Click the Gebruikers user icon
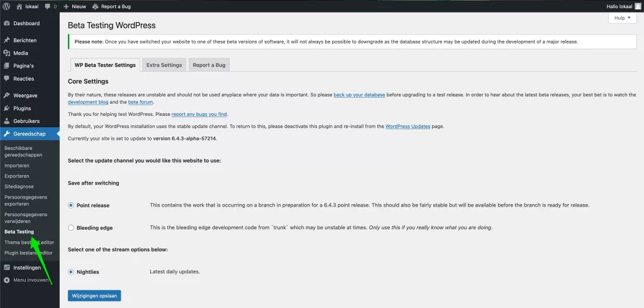Image resolution: width=644 pixels, height=308 pixels. coord(6,121)
